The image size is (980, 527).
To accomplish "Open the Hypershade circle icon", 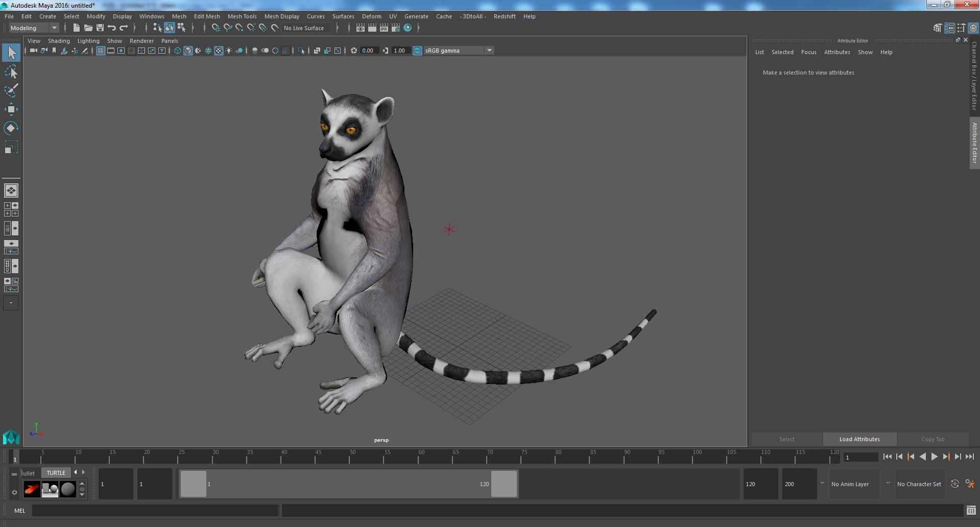I will (x=408, y=28).
